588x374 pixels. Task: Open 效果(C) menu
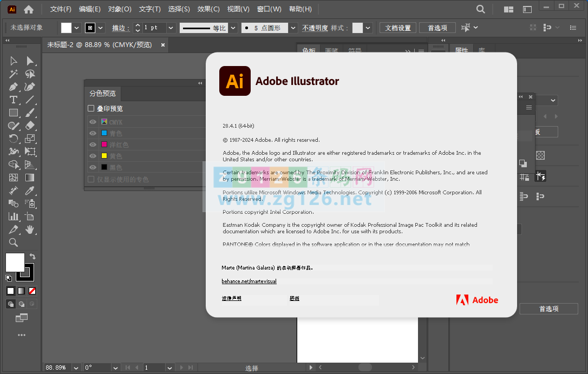click(208, 9)
